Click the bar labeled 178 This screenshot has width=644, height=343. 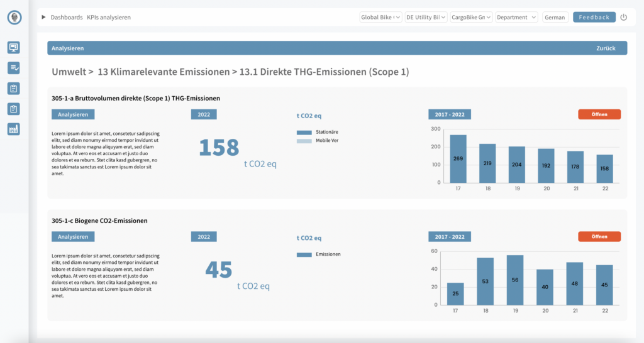(575, 167)
